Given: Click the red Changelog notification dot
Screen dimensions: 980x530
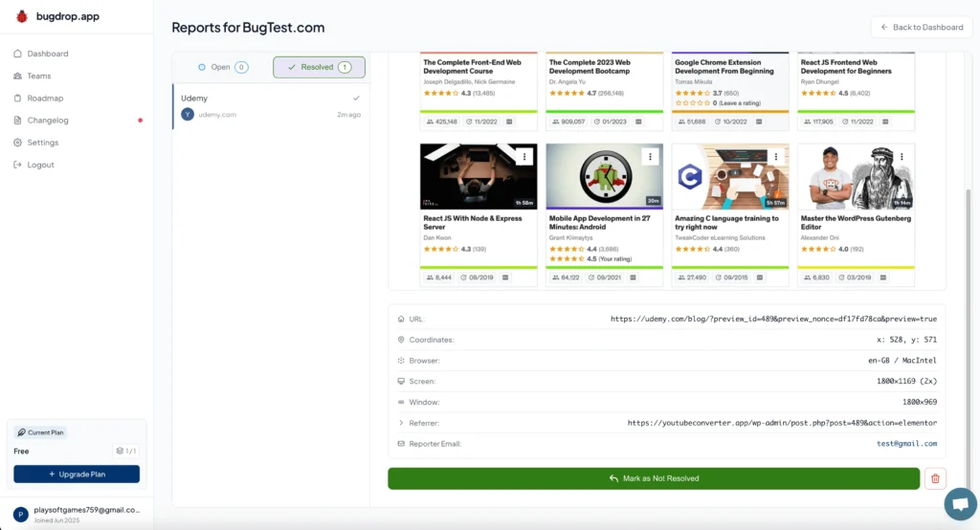Looking at the screenshot, I should click(x=140, y=120).
